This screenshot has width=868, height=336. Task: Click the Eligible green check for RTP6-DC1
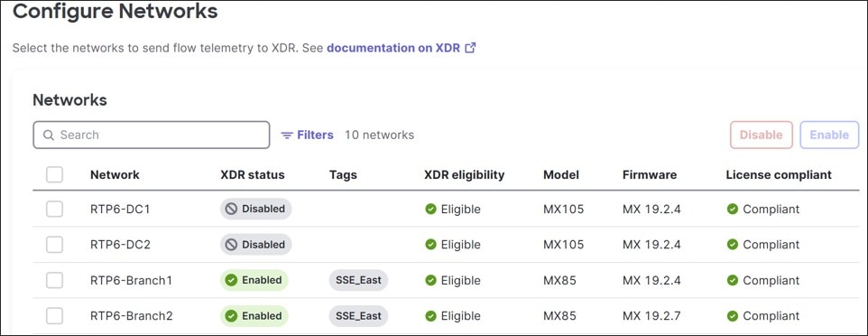pos(430,209)
